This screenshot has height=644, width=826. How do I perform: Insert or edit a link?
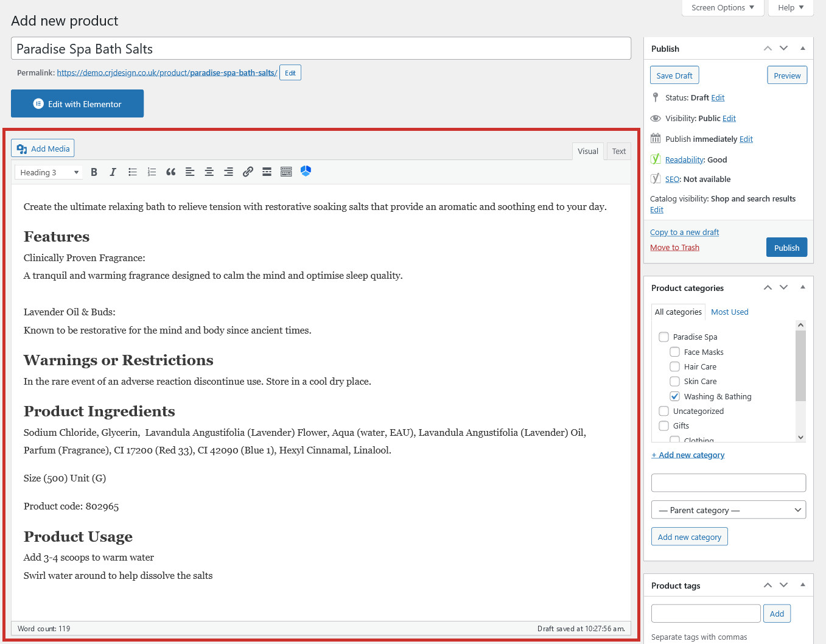tap(248, 172)
